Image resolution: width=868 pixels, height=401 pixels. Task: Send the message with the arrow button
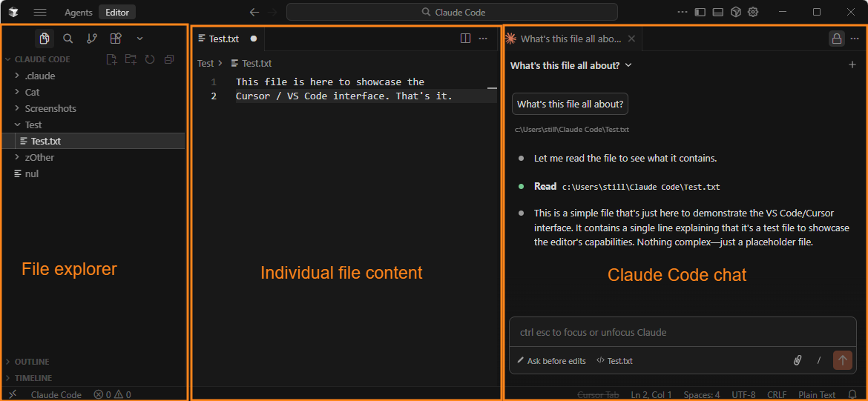(843, 360)
